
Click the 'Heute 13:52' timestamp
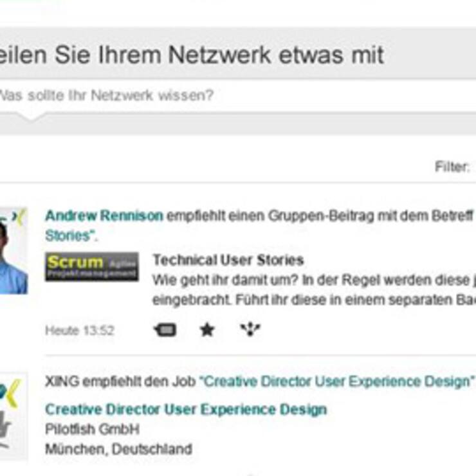click(x=79, y=331)
